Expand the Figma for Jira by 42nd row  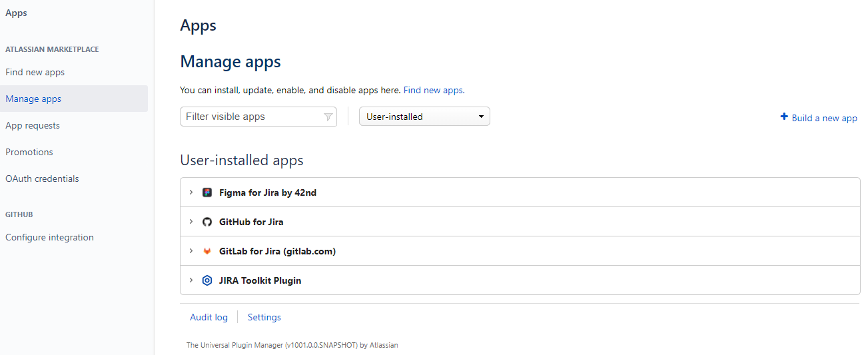point(191,192)
